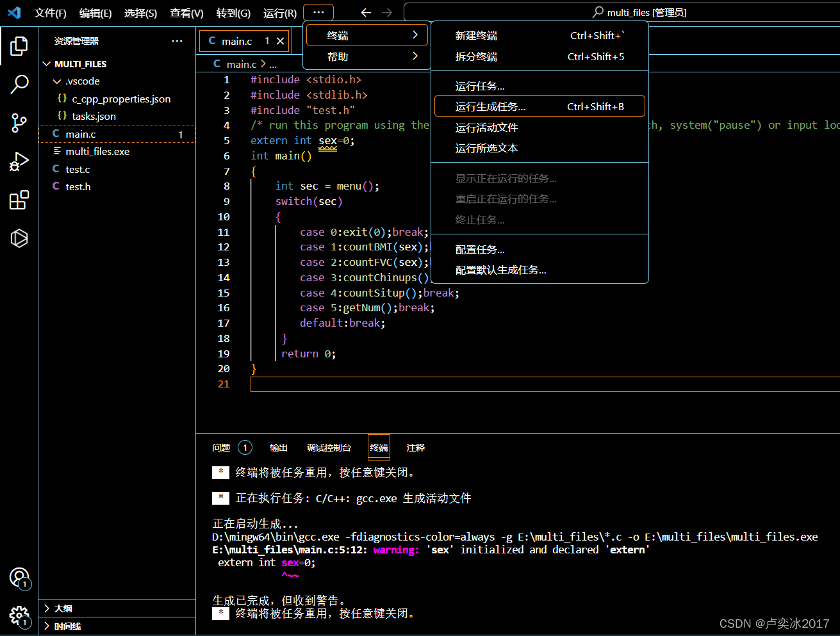840x636 pixels.
Task: Click the VS Code logo icon
Action: coord(14,12)
